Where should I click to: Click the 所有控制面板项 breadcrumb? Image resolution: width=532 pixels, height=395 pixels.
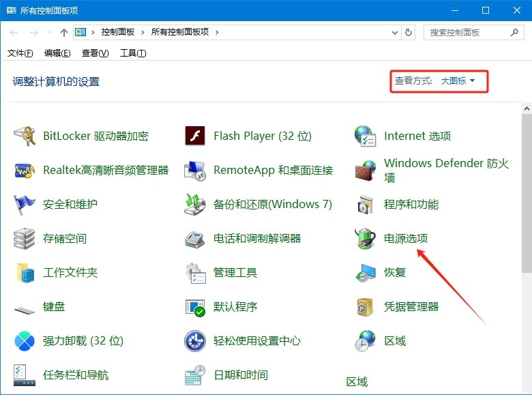[x=180, y=32]
